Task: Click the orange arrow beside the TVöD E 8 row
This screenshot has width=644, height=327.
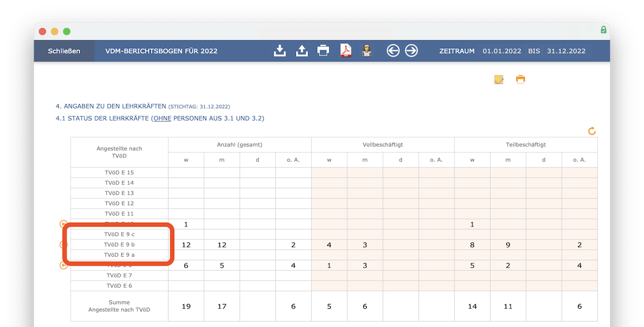Action: (x=63, y=265)
